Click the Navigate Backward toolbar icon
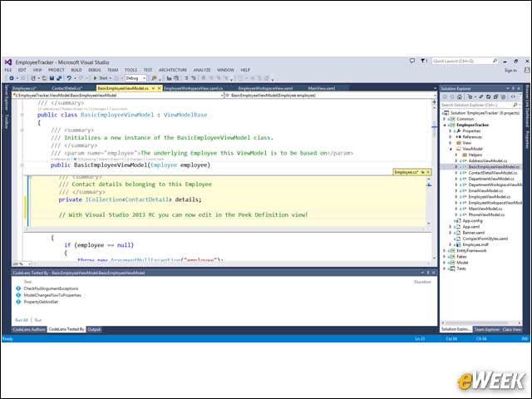This screenshot has height=399, width=532. 12,78
